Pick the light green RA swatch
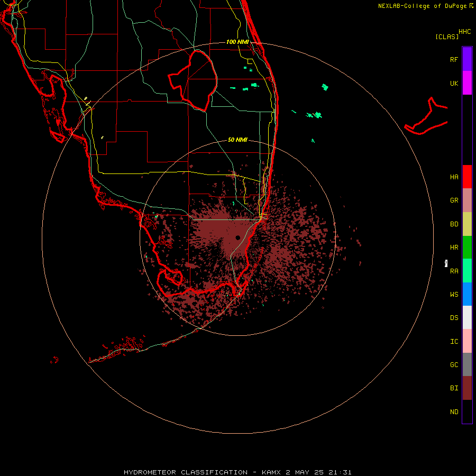476x476 pixels. [x=467, y=271]
